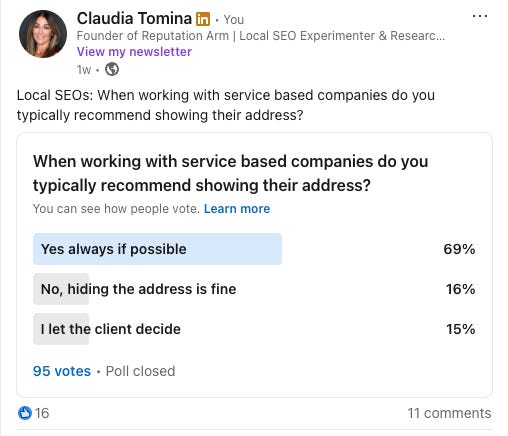
Task: Click the 16% result percentage
Action: click(461, 289)
